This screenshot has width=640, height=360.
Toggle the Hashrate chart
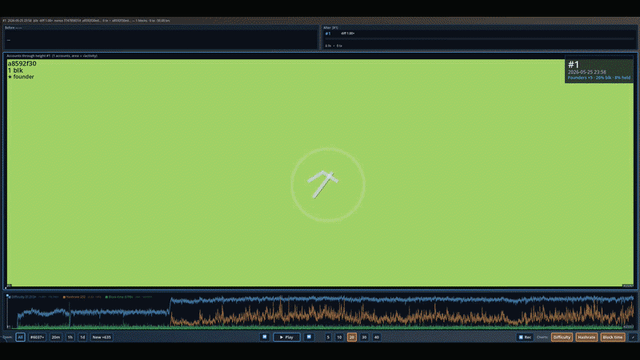[587, 337]
